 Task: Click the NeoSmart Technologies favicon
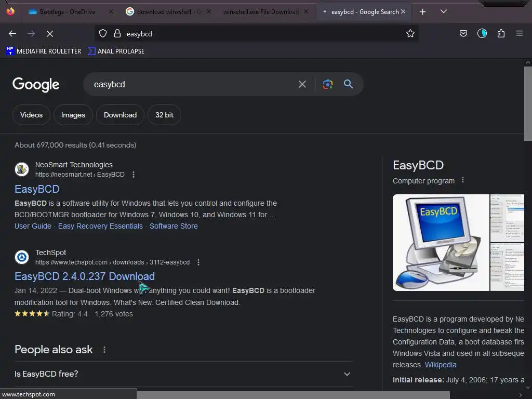(22, 169)
